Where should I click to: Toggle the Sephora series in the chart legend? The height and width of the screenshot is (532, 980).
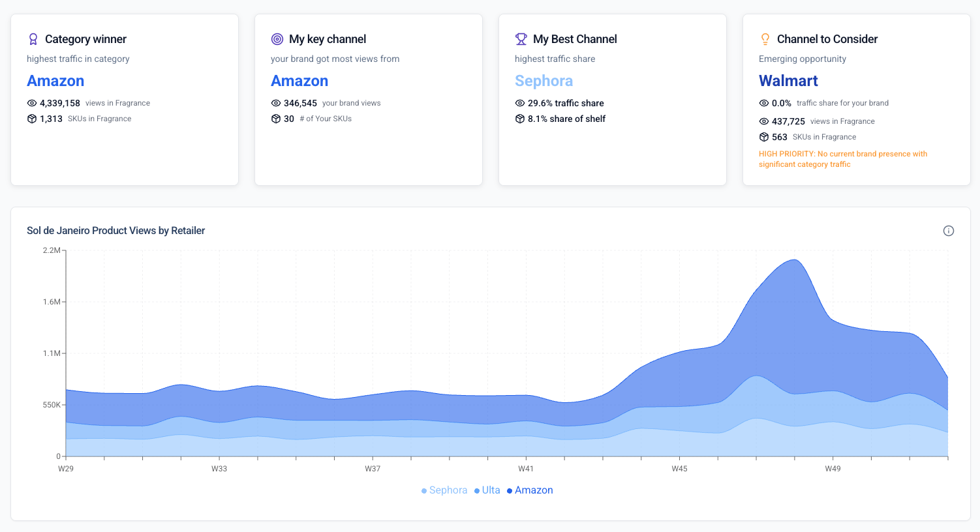[449, 490]
